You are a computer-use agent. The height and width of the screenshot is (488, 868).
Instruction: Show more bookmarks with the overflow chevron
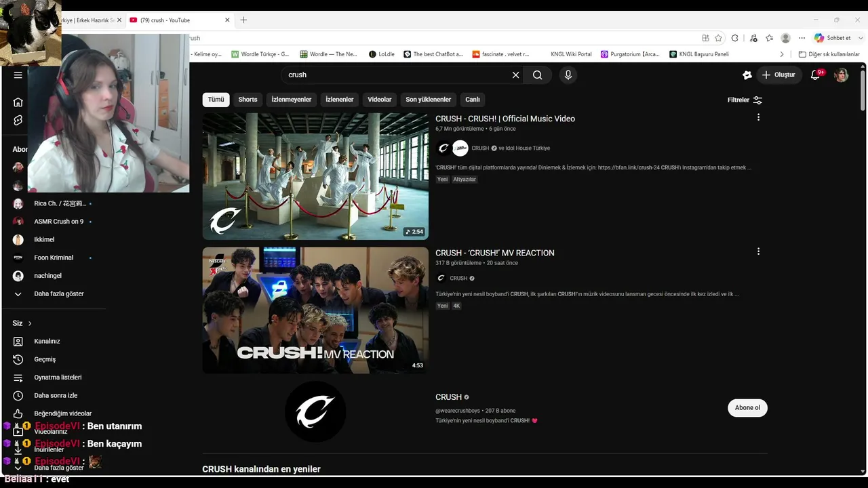782,54
